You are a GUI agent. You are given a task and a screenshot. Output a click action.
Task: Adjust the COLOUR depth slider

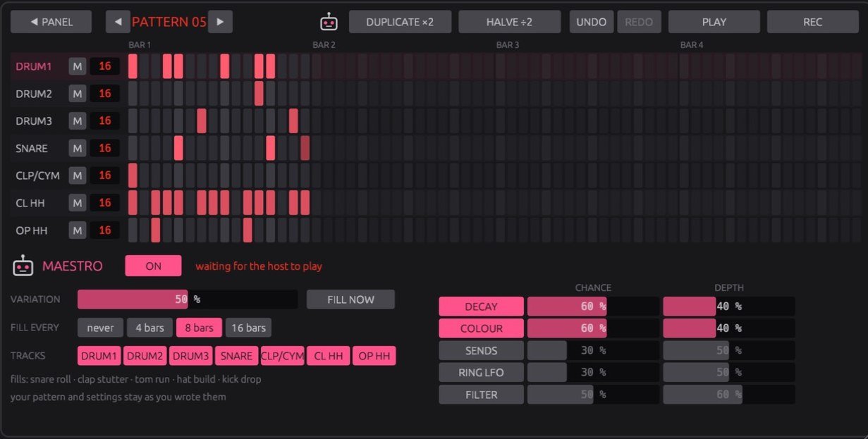point(728,328)
